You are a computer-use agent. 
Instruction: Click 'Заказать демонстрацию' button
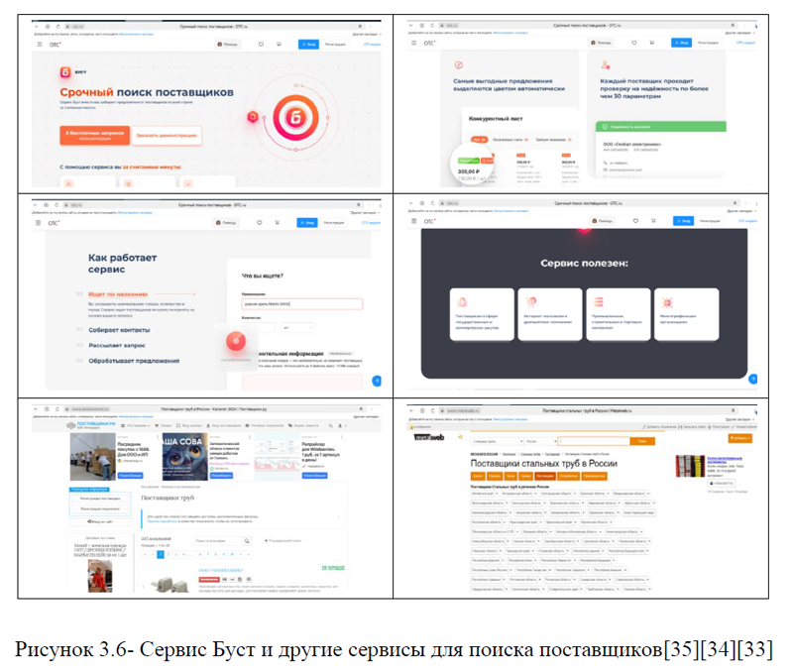(x=167, y=135)
